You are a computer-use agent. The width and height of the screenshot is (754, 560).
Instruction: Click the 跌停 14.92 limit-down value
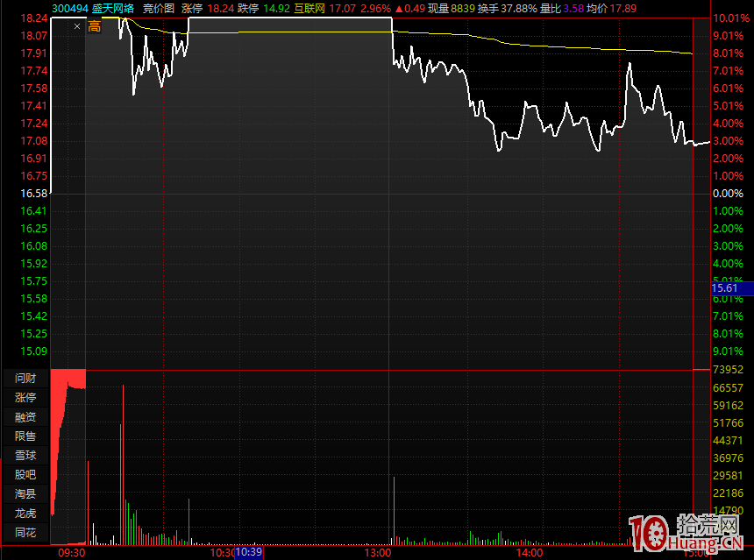264,8
